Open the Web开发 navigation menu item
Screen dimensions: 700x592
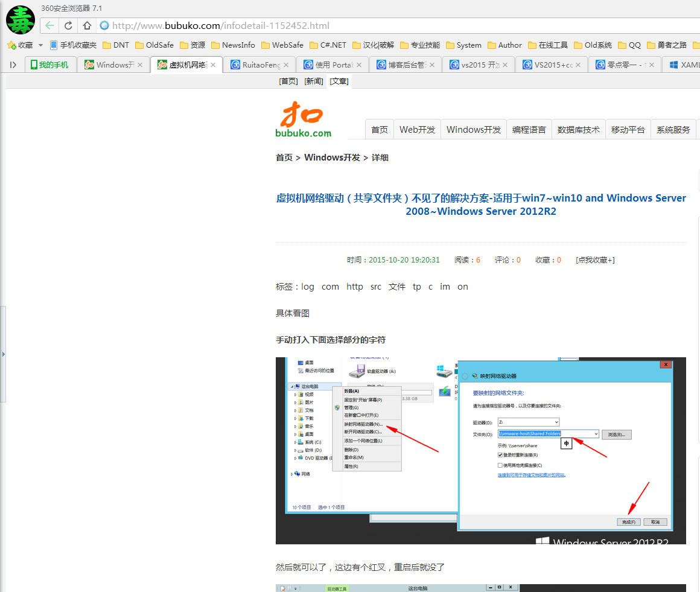[x=417, y=130]
